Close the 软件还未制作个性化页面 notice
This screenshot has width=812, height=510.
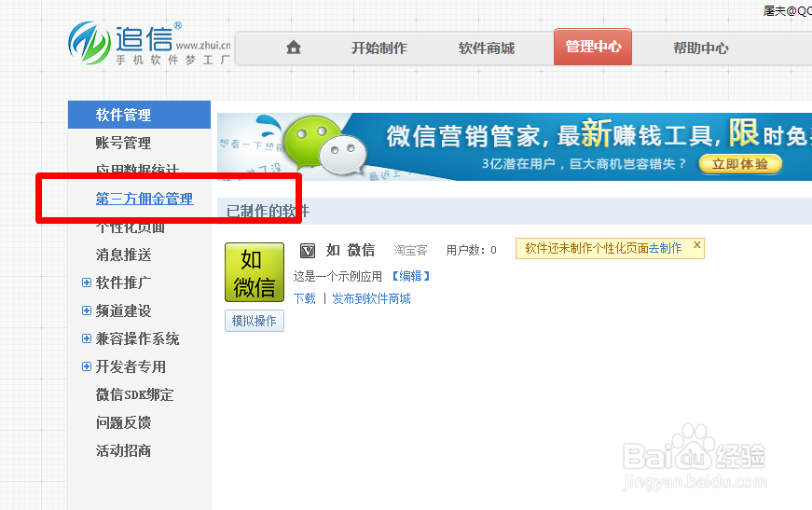coord(697,245)
